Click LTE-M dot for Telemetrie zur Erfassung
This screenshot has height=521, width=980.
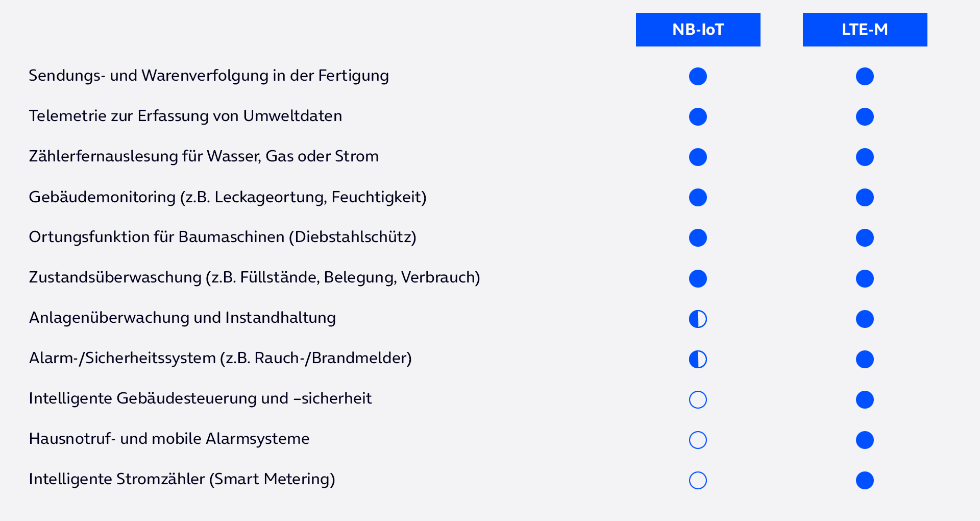(865, 116)
